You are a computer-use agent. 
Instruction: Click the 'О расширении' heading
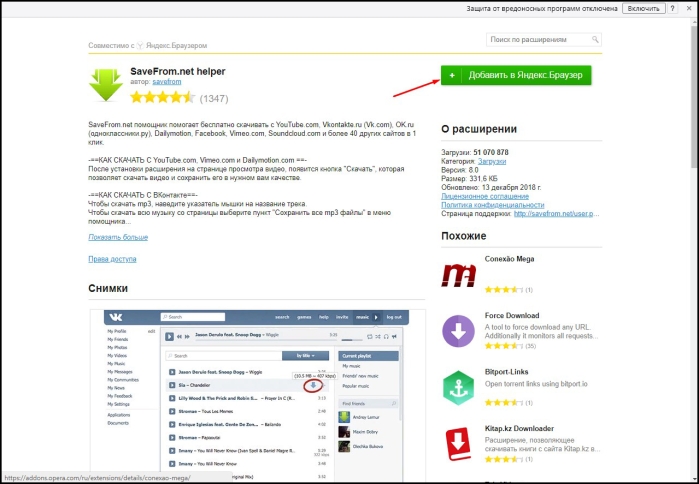point(479,129)
